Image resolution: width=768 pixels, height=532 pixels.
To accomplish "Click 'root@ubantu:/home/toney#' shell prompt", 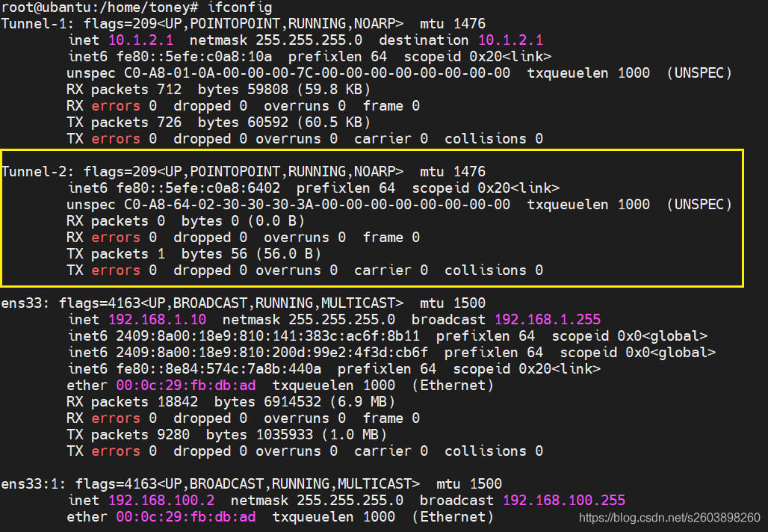I will click(99, 7).
